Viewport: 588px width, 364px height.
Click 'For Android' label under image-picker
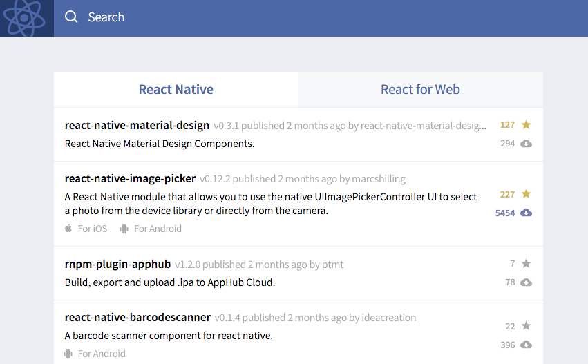pos(158,229)
